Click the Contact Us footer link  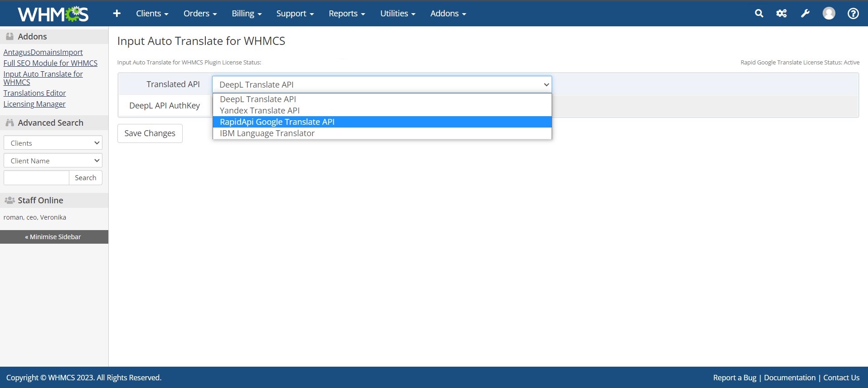841,378
